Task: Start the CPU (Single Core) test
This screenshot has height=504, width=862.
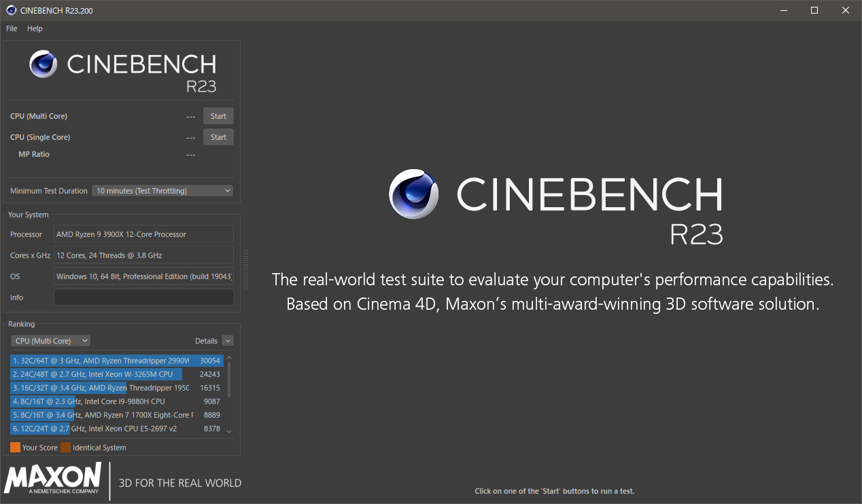Action: point(218,137)
